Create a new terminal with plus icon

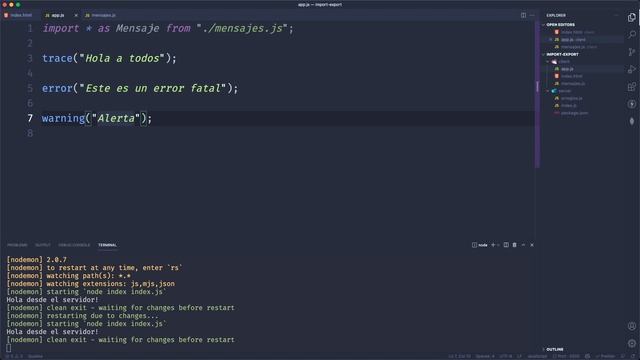[x=493, y=245]
